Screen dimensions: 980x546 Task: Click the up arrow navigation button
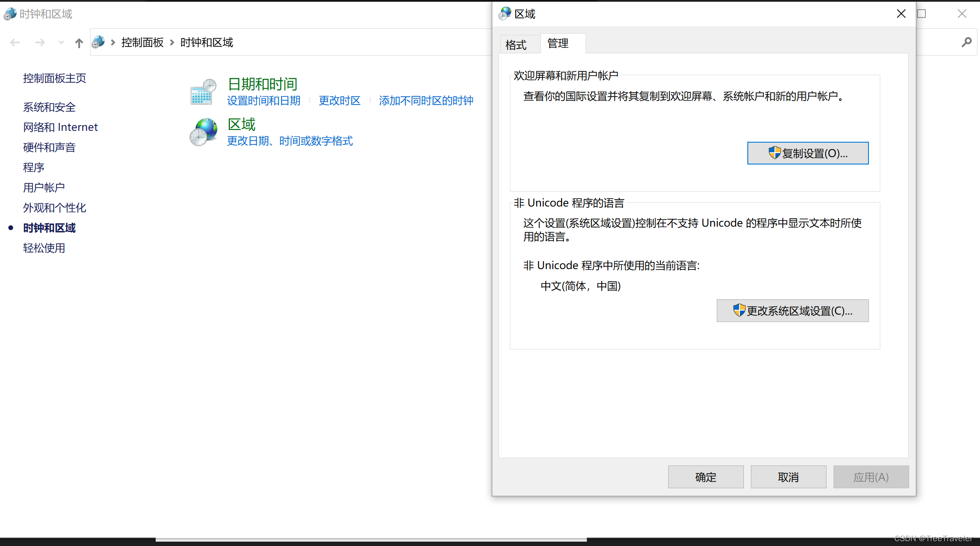click(x=79, y=42)
